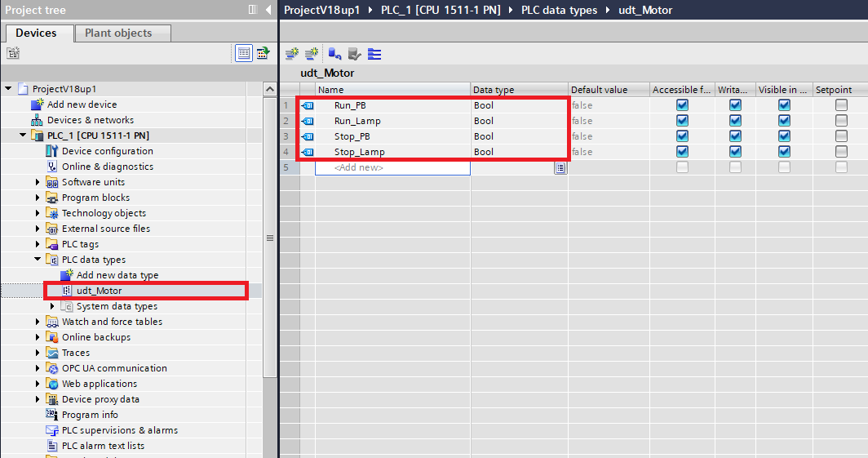Open External source files in tree
The image size is (868, 458).
pyautogui.click(x=106, y=228)
